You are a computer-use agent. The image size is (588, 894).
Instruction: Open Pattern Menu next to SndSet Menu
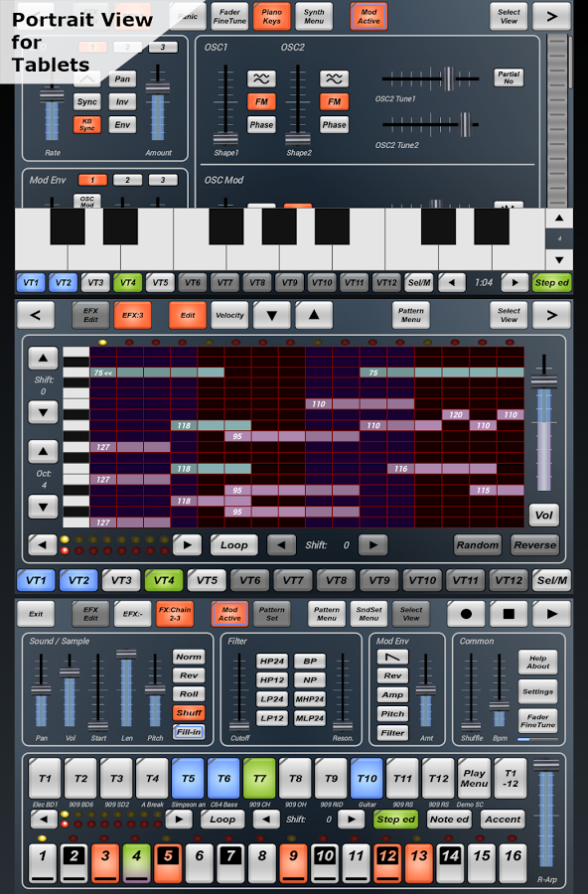(x=327, y=614)
